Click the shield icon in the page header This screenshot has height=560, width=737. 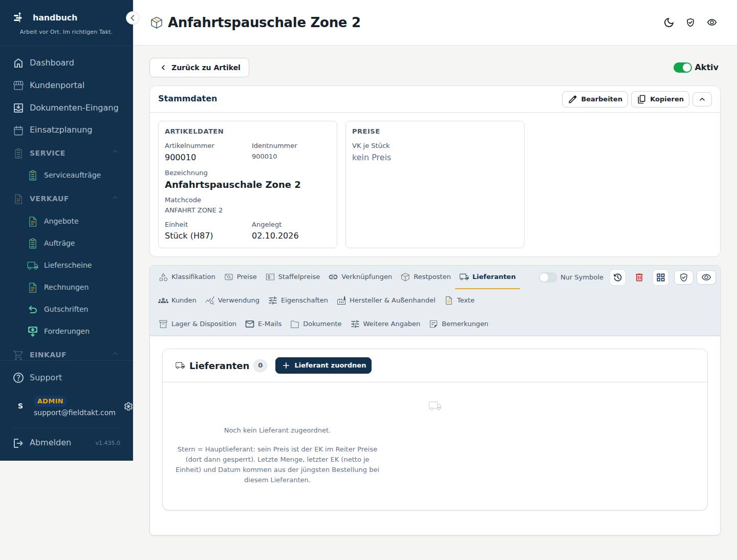(690, 23)
